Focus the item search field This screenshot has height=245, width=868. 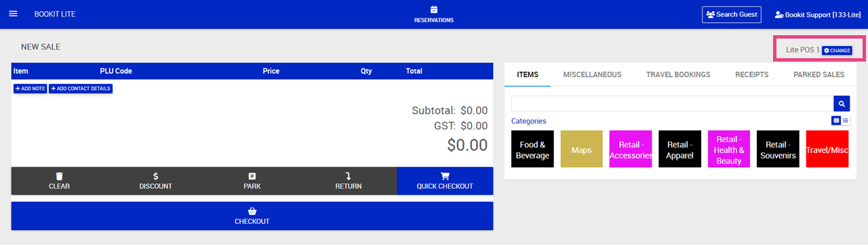click(x=672, y=104)
